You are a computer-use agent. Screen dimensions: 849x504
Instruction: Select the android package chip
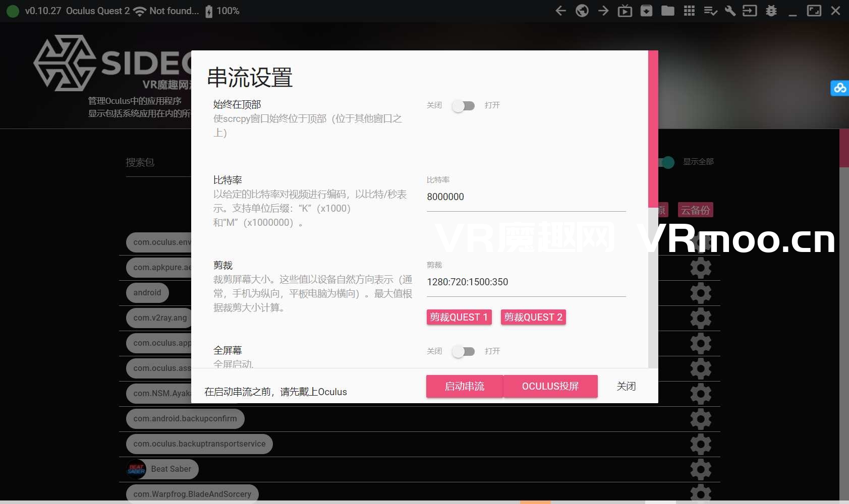pos(147,293)
